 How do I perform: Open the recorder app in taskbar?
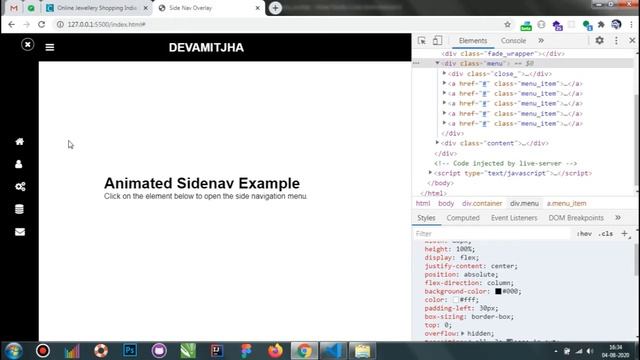point(42,351)
